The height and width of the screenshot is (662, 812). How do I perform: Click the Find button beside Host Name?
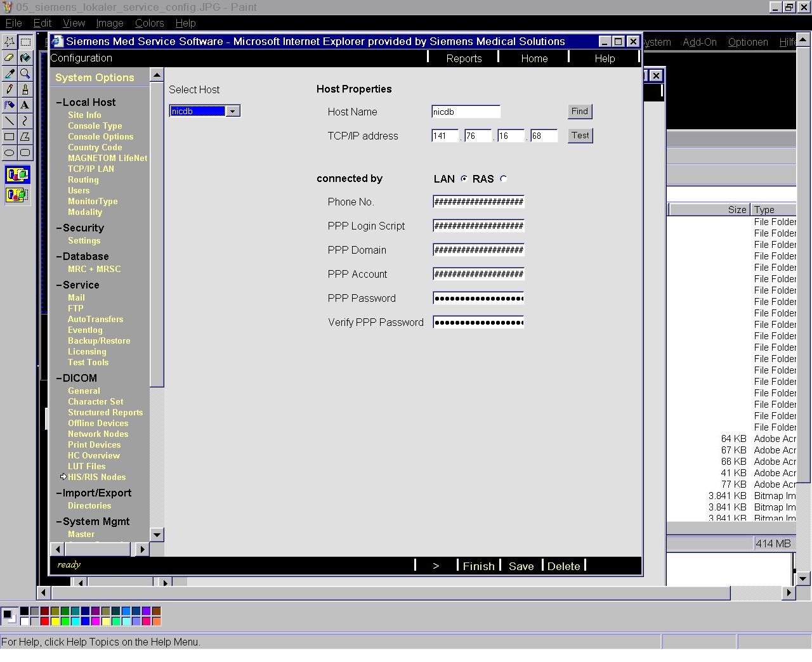point(579,112)
